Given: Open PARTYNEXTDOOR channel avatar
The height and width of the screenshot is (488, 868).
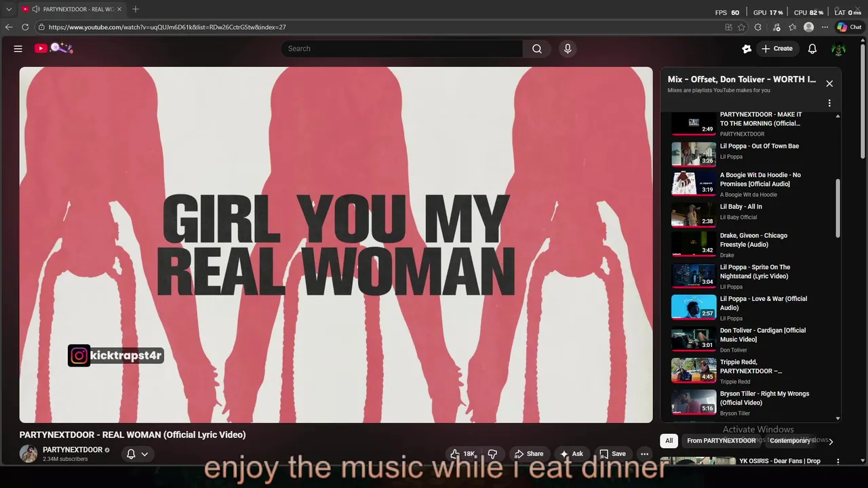Looking at the screenshot, I should pyautogui.click(x=28, y=454).
